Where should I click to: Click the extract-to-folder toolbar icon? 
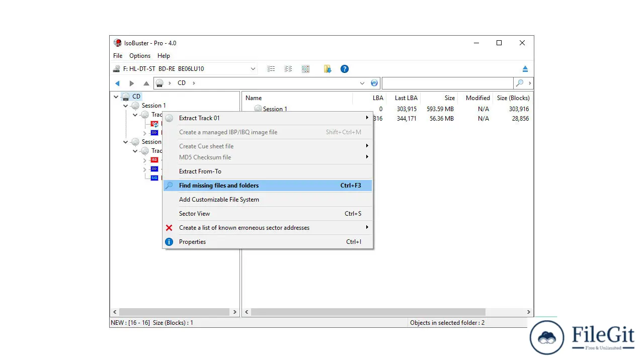pyautogui.click(x=328, y=69)
